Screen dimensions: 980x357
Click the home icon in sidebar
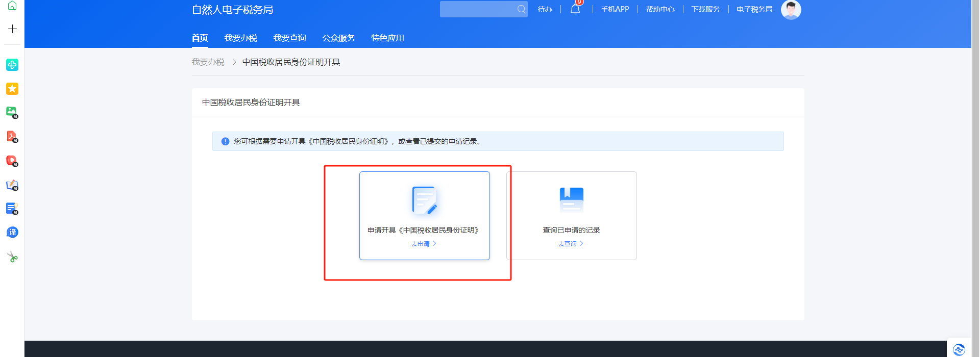(12, 6)
